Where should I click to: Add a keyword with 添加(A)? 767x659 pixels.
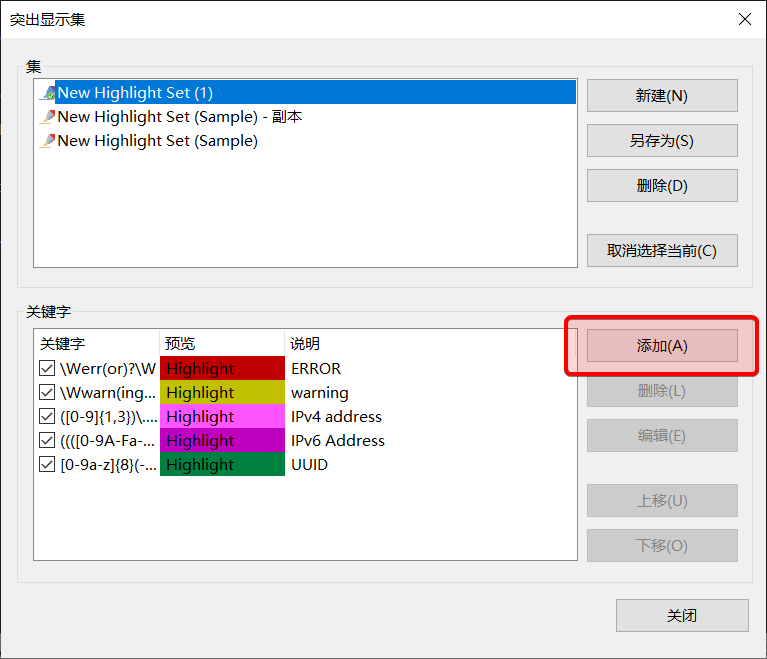tap(662, 346)
